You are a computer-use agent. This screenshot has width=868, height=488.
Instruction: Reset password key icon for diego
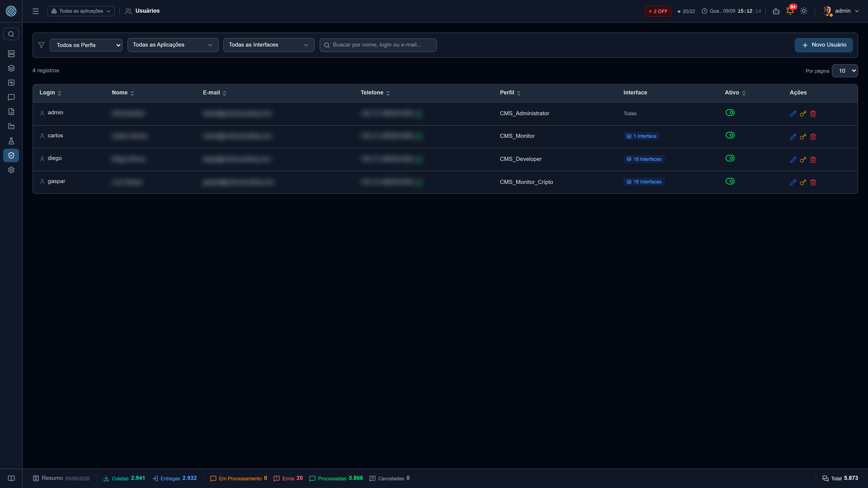click(803, 160)
